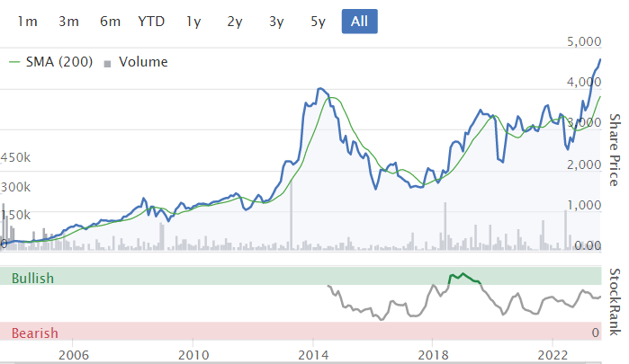The height and width of the screenshot is (364, 629).
Task: Click the tallest volume bar near 2013
Action: click(292, 215)
